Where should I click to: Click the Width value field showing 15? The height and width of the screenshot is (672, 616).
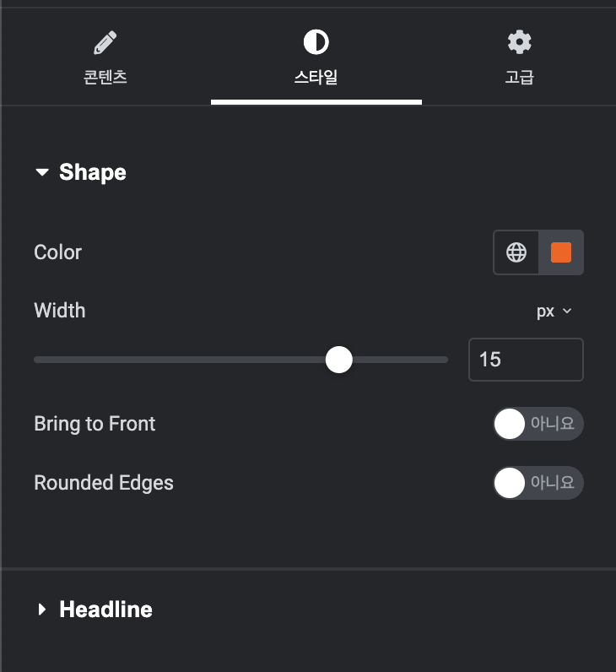(x=526, y=360)
